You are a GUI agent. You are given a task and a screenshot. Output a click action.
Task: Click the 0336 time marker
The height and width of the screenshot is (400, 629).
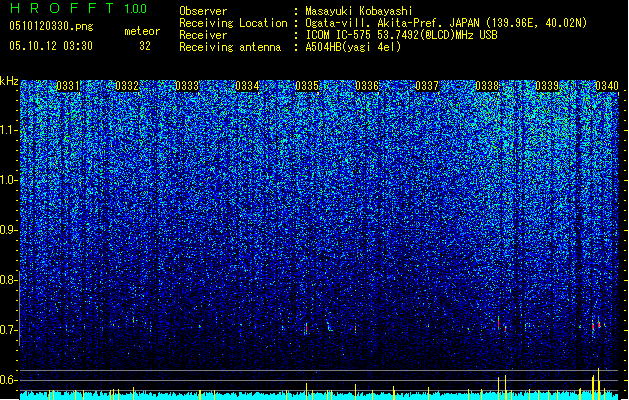(367, 86)
